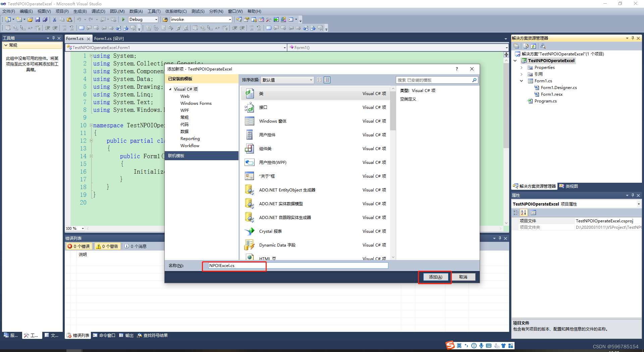Screen dimensions: 644x352
Task: Switch to the Form1.cs [设计] tab
Action: click(x=109, y=39)
